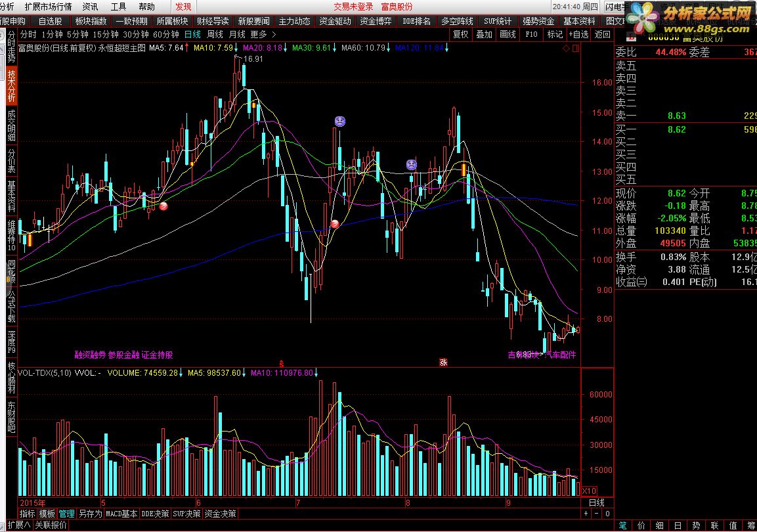Select the 日 tab in the bottom-right strip
The image size is (757, 532).
[x=678, y=525]
